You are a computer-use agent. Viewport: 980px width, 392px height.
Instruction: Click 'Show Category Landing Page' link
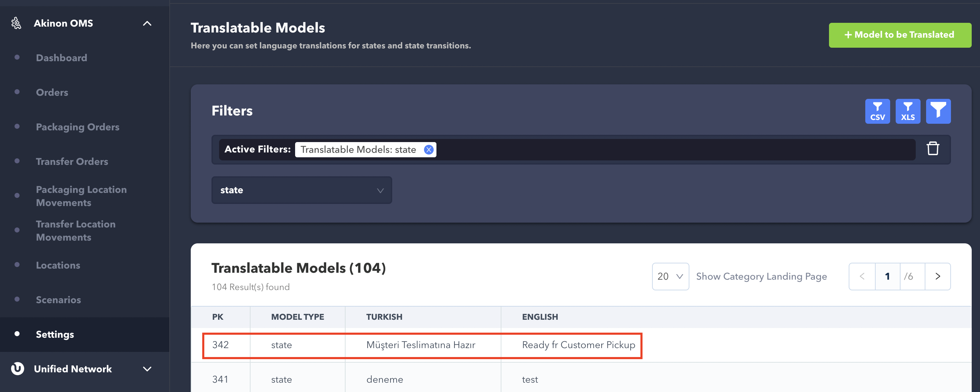pyautogui.click(x=761, y=276)
